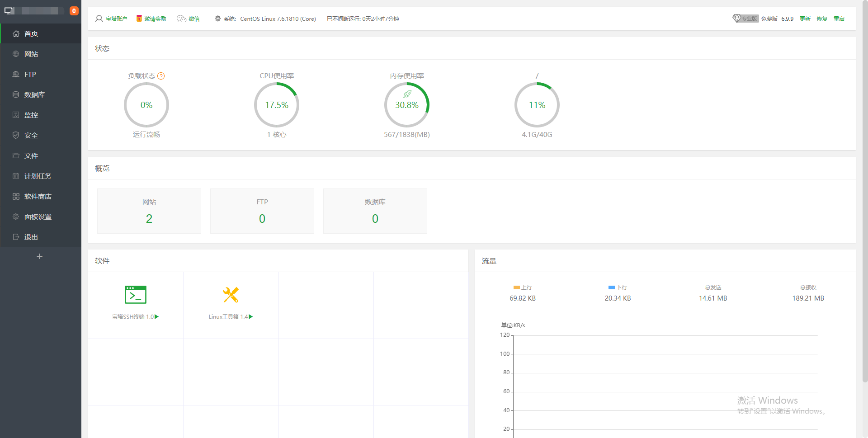This screenshot has height=438, width=868.
Task: Open the 数据库 overview card showing 0
Action: pos(375,211)
